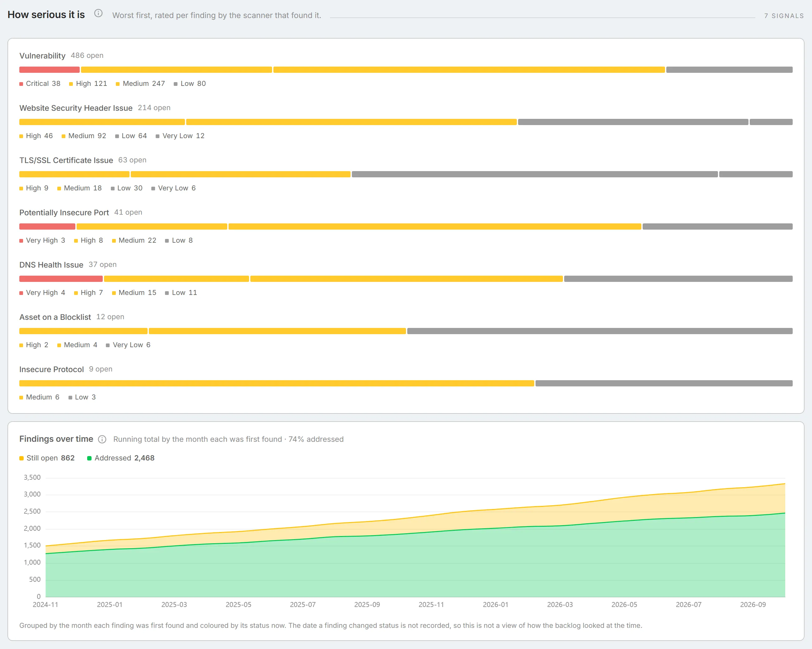Click the info icon beside How serious it is

click(x=98, y=14)
